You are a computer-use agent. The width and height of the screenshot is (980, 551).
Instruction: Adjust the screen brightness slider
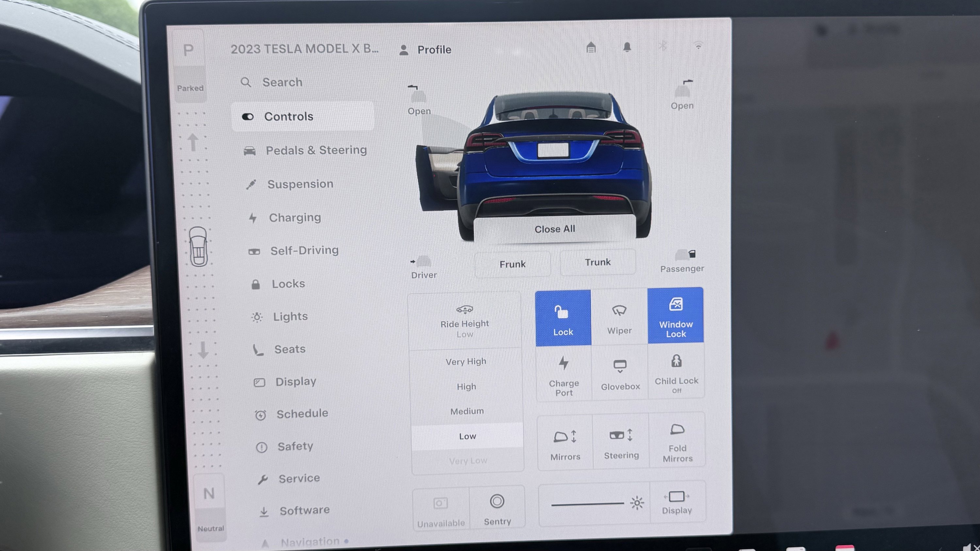(587, 504)
